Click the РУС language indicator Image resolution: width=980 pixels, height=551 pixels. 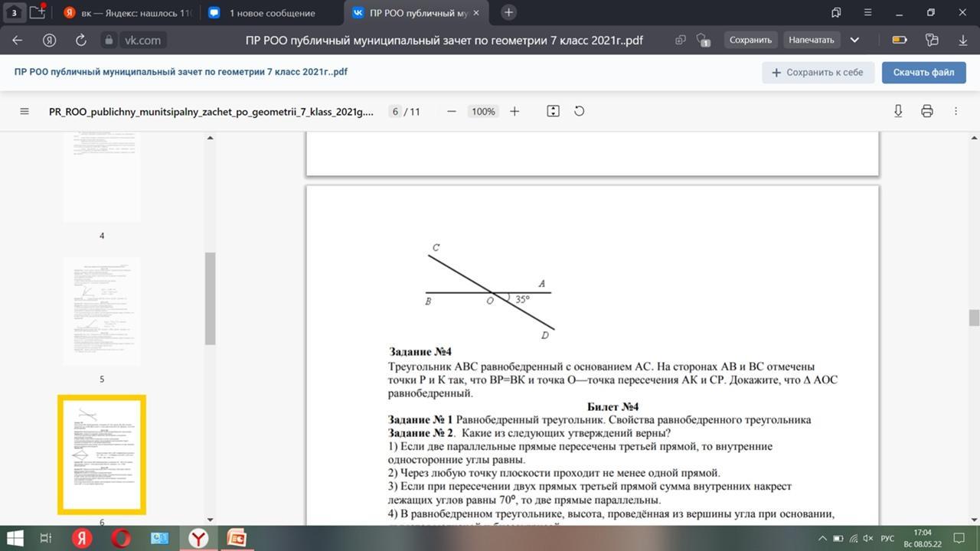[887, 539]
